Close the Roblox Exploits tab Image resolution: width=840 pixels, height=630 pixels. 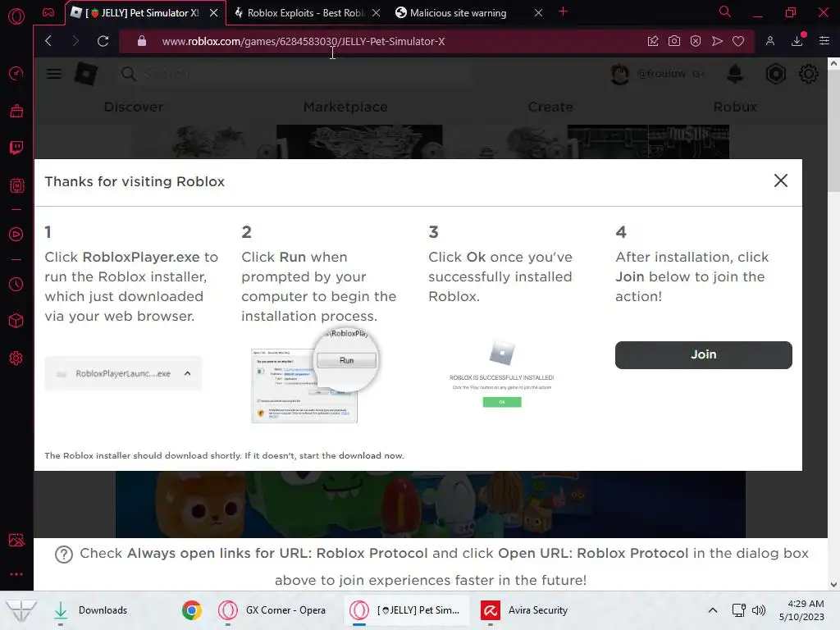click(376, 13)
